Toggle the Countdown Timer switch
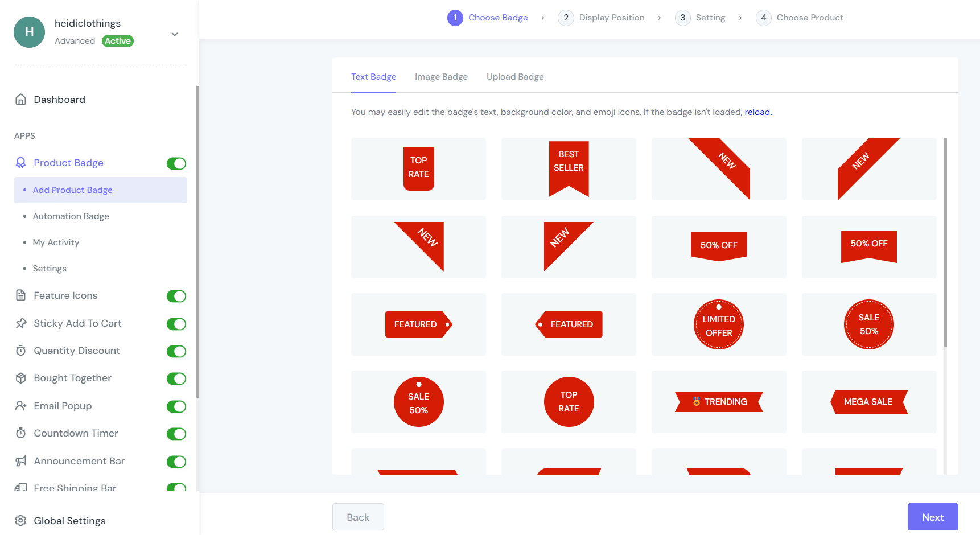The image size is (980, 535). tap(176, 434)
